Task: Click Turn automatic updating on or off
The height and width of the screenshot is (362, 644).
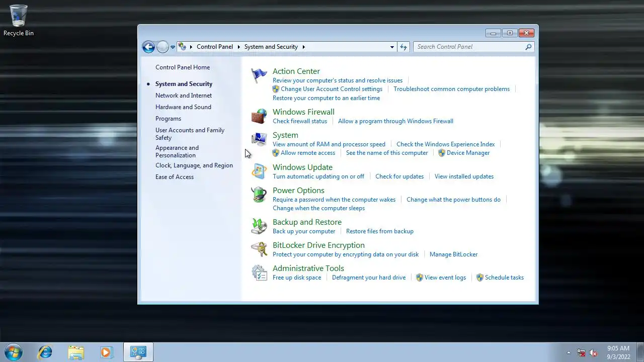Action: 318,176
